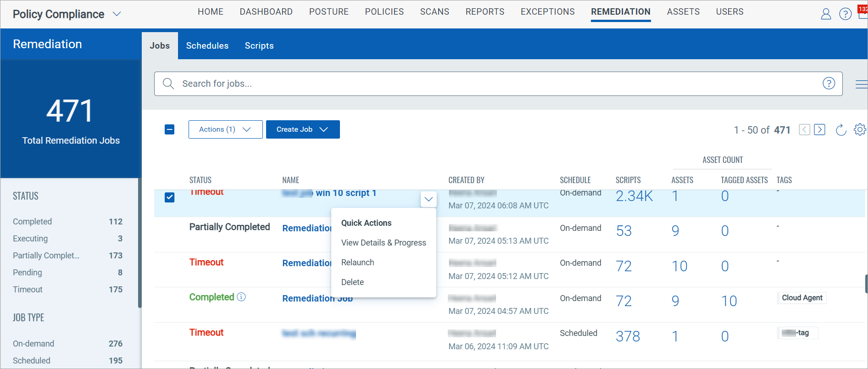Expand the Actions (1) dropdown
The image size is (868, 369).
[225, 129]
